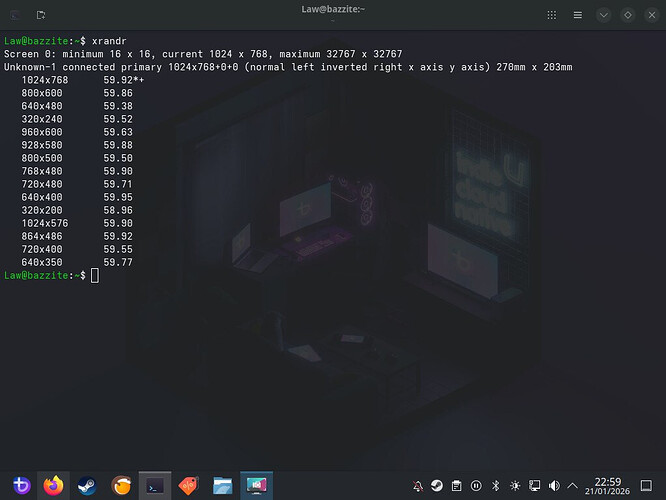Open Steam from the taskbar
Screen dimensions: 666x500
coord(87,485)
